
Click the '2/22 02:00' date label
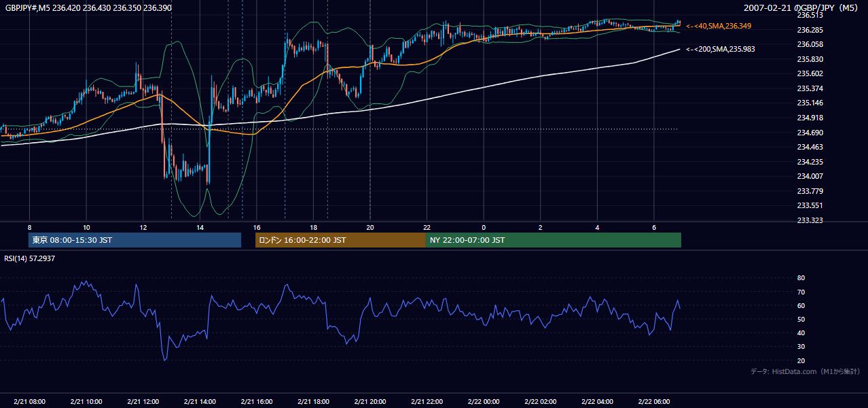[x=540, y=402]
